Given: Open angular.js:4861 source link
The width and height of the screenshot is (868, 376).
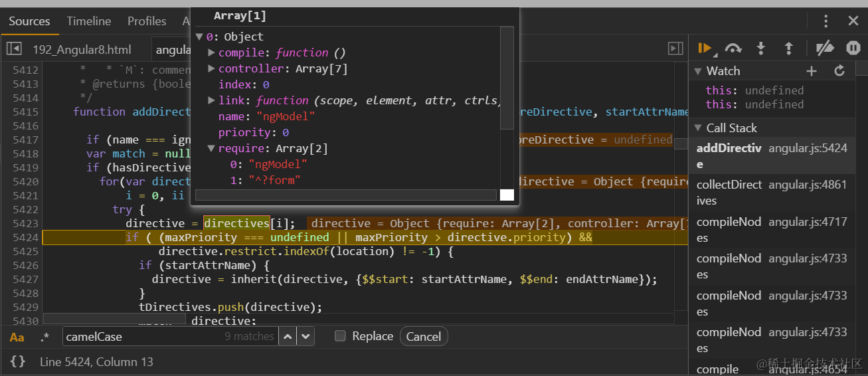Looking at the screenshot, I should pos(808,185).
